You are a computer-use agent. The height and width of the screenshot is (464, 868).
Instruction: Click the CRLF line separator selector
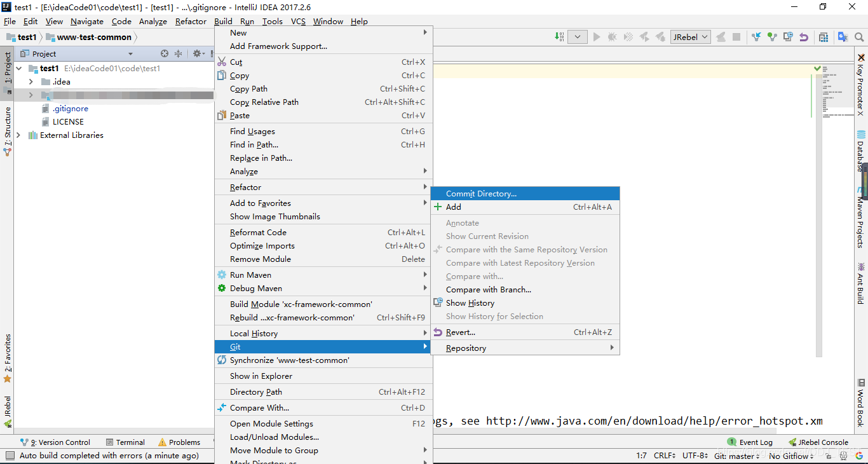[665, 456]
